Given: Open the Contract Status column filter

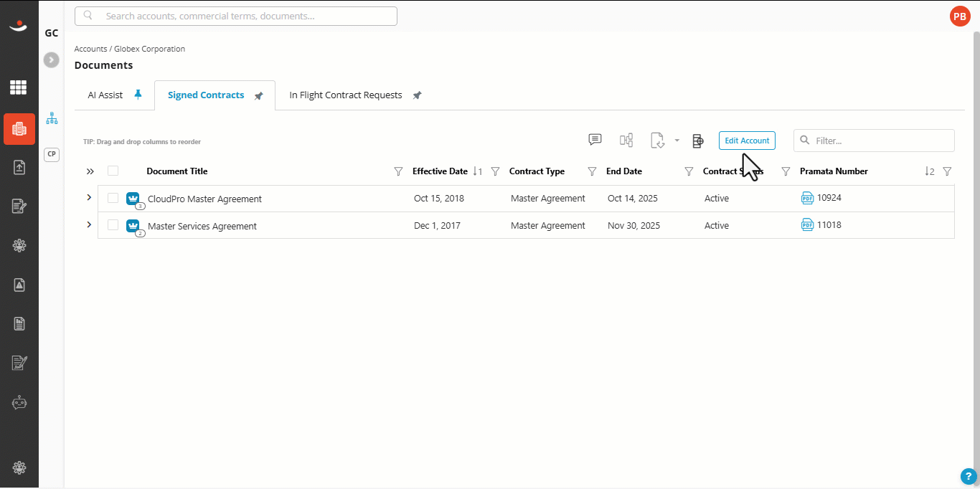Looking at the screenshot, I should (x=786, y=171).
